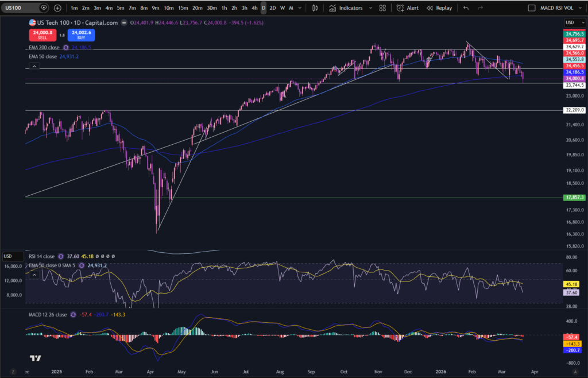This screenshot has width=588, height=378.
Task: Open the USD currency dropdown on price axis
Action: click(x=574, y=22)
